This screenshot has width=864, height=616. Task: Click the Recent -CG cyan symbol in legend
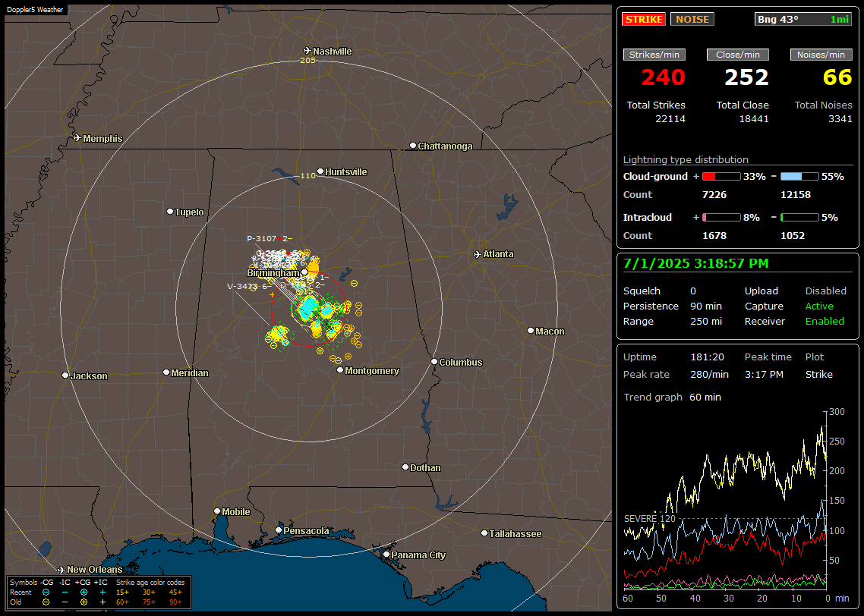[x=46, y=592]
